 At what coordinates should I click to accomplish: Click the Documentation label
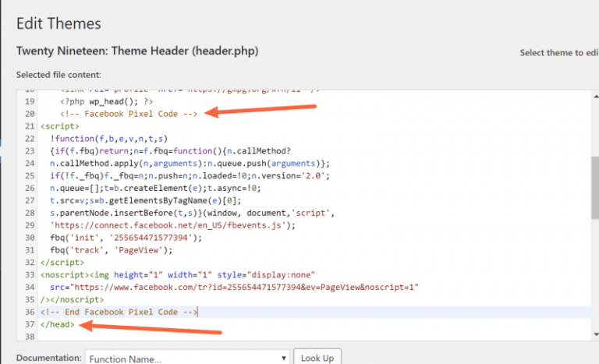[x=48, y=358]
